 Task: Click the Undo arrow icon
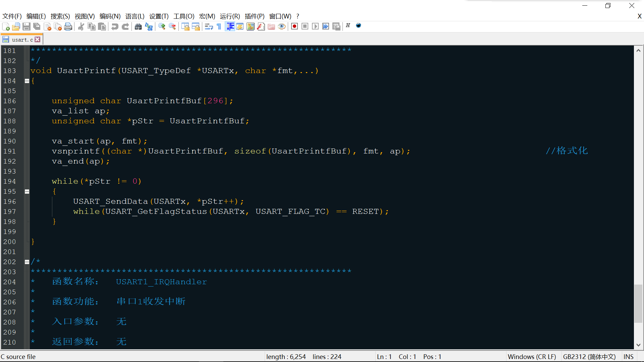(115, 26)
